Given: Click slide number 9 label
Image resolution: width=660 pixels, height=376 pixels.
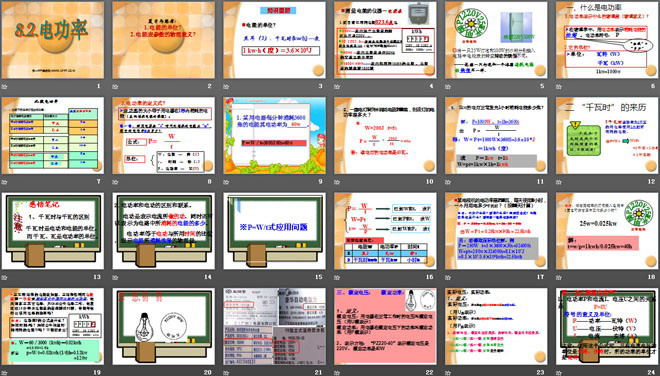Looking at the screenshot, I should [x=321, y=181].
